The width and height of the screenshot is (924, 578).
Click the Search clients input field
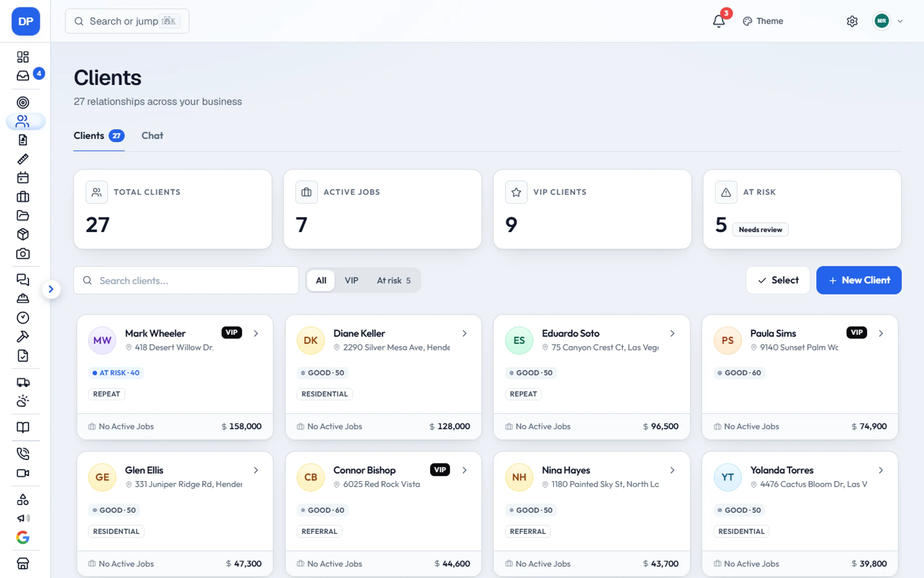[186, 281]
